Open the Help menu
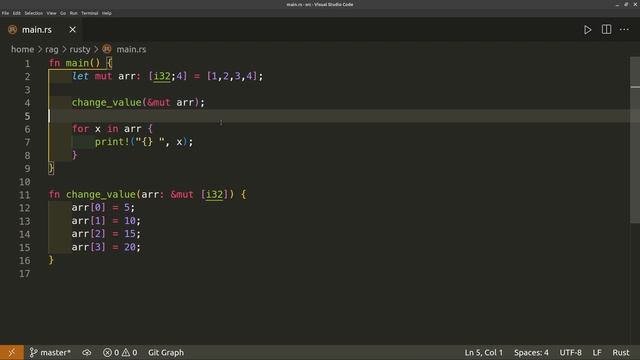Image resolution: width=640 pixels, height=360 pixels. click(107, 13)
